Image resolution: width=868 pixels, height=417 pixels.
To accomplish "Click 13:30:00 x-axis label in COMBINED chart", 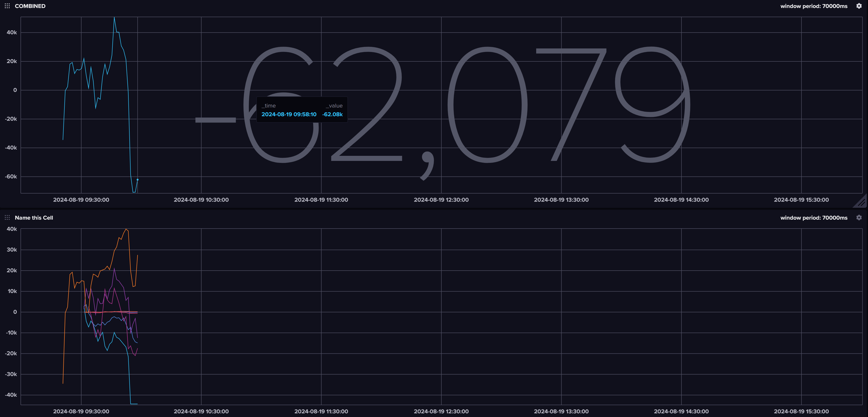I will pyautogui.click(x=561, y=200).
